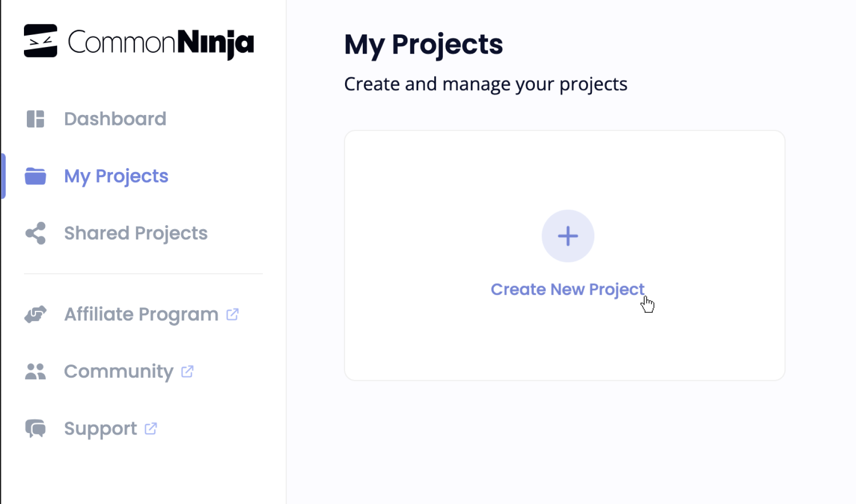Open the Dashboard menu item
856x504 pixels.
coord(115,119)
